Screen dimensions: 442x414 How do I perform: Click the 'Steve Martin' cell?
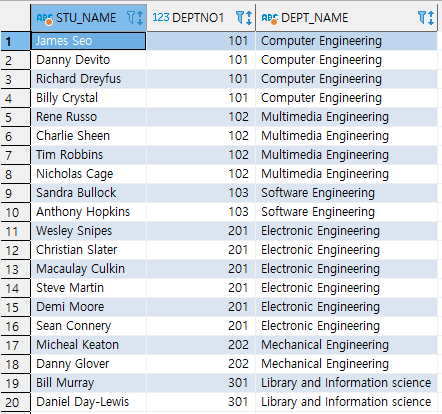pyautogui.click(x=88, y=288)
